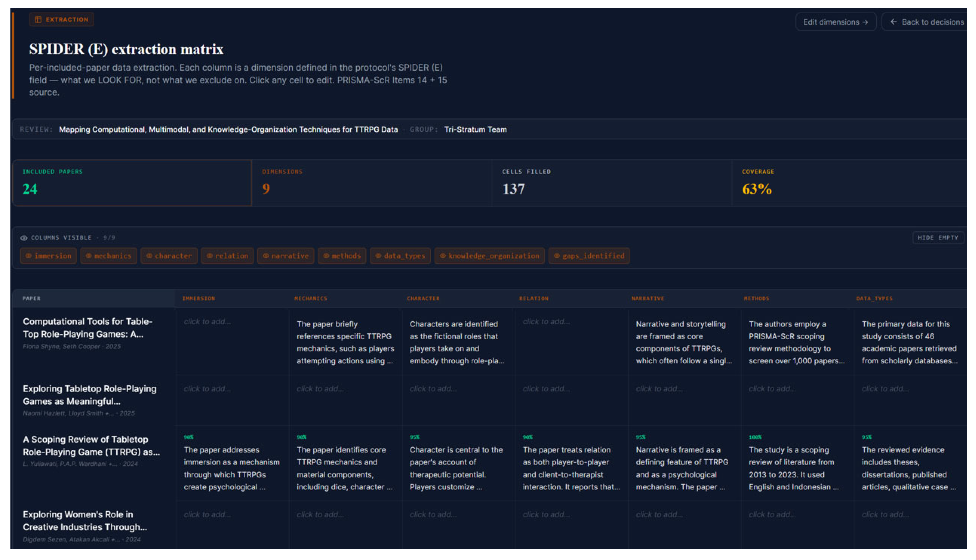This screenshot has width=976, height=560.
Task: Click the Relation column header
Action: (534, 299)
